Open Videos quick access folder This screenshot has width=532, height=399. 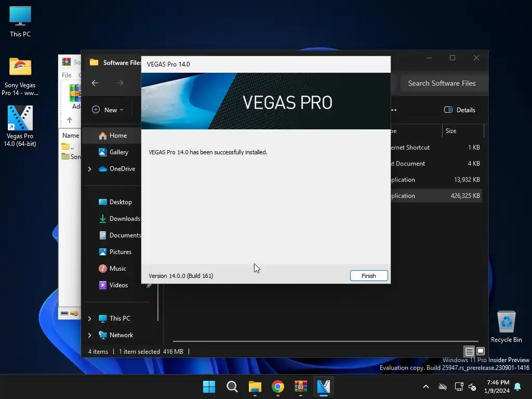[x=114, y=285]
